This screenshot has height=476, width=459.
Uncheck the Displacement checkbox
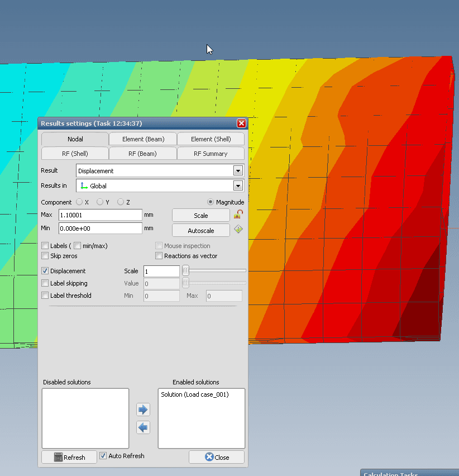[x=45, y=271]
